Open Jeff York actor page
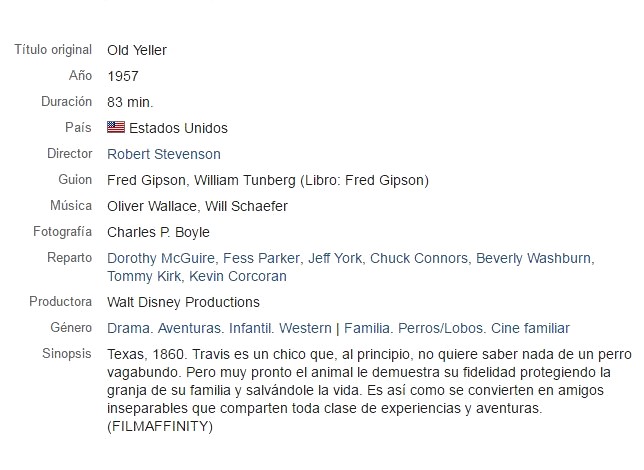The width and height of the screenshot is (644, 470). pos(335,258)
